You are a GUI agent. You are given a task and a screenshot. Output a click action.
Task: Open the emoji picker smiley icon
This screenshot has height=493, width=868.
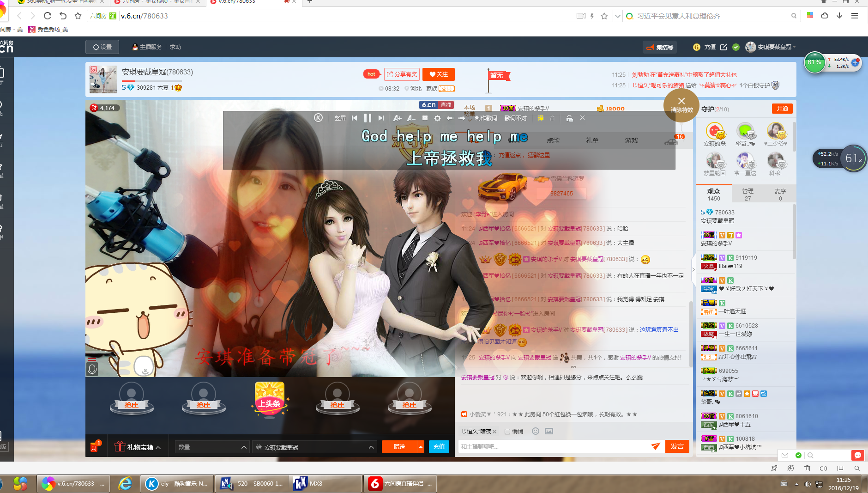[536, 431]
